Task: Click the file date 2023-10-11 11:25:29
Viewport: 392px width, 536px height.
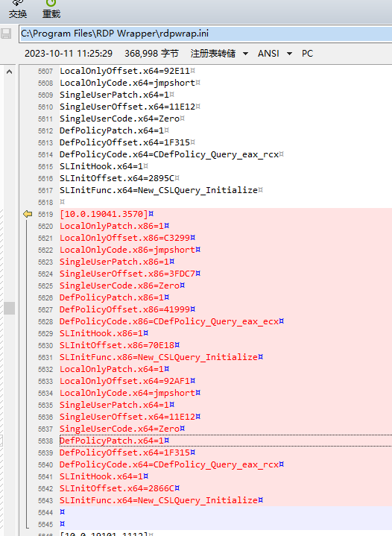Action: click(x=69, y=54)
